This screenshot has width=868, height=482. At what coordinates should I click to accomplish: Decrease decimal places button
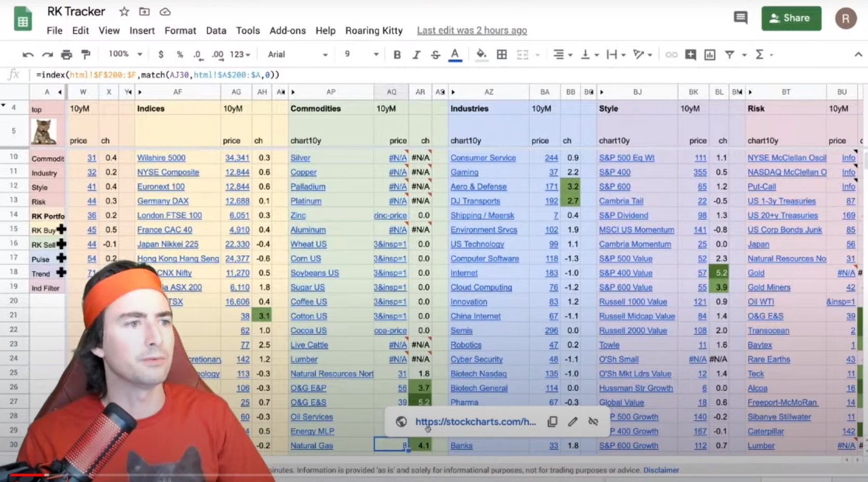coord(197,54)
